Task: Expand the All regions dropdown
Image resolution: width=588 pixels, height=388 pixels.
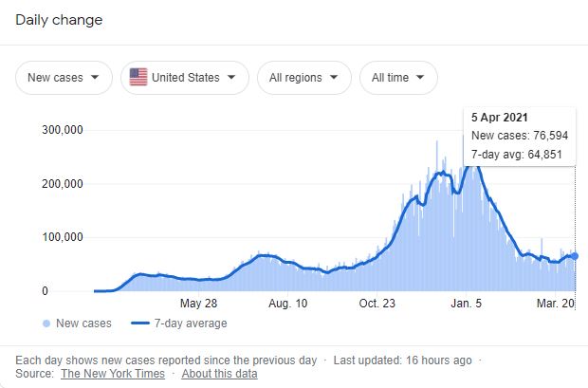Action: pyautogui.click(x=304, y=78)
